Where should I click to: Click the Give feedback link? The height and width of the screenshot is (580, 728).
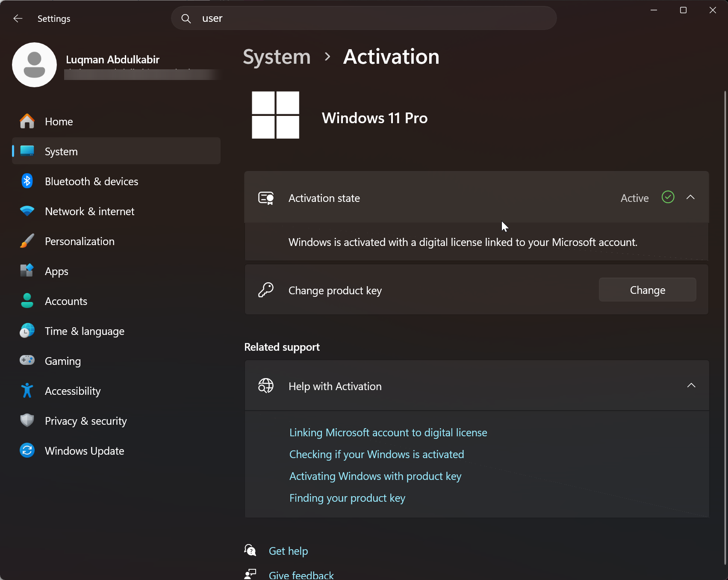coord(301,575)
